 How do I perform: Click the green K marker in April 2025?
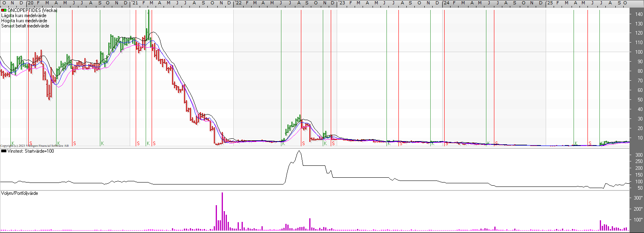(x=576, y=144)
